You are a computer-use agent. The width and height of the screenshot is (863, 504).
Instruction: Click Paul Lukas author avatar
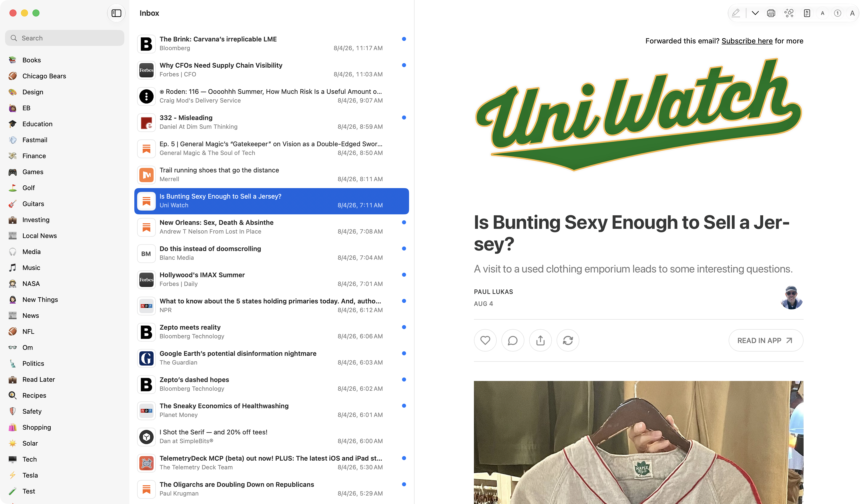point(791,298)
